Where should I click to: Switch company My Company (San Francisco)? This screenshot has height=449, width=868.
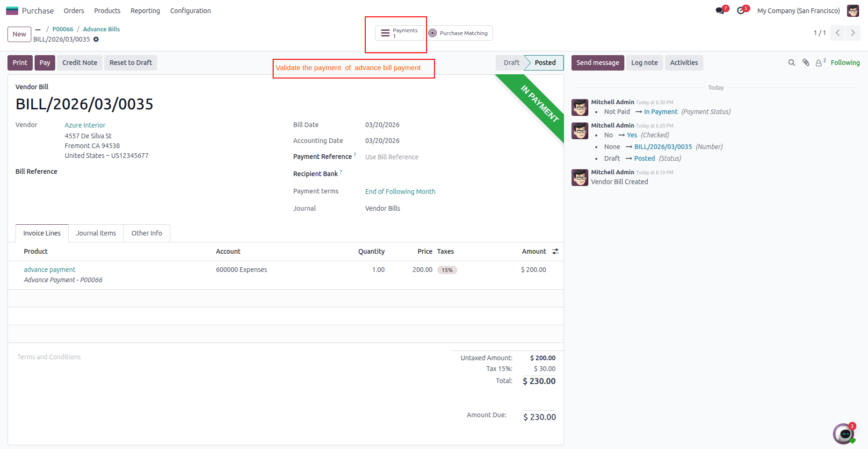pos(798,11)
